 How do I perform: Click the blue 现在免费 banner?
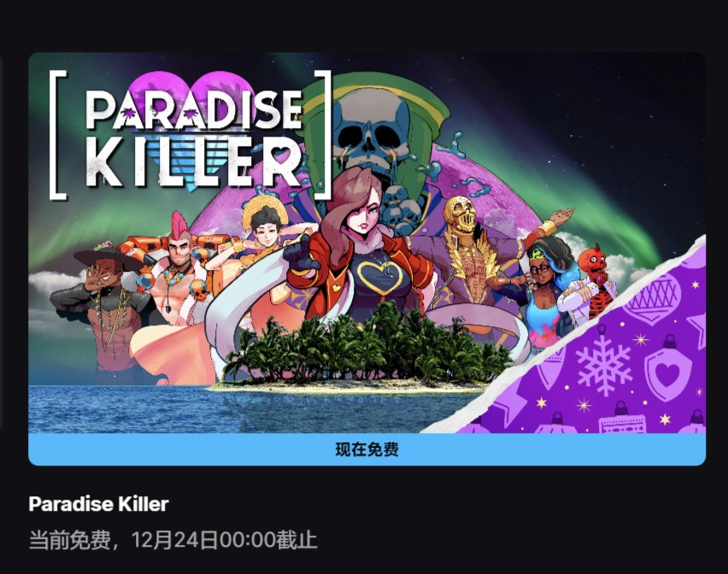pyautogui.click(x=367, y=449)
